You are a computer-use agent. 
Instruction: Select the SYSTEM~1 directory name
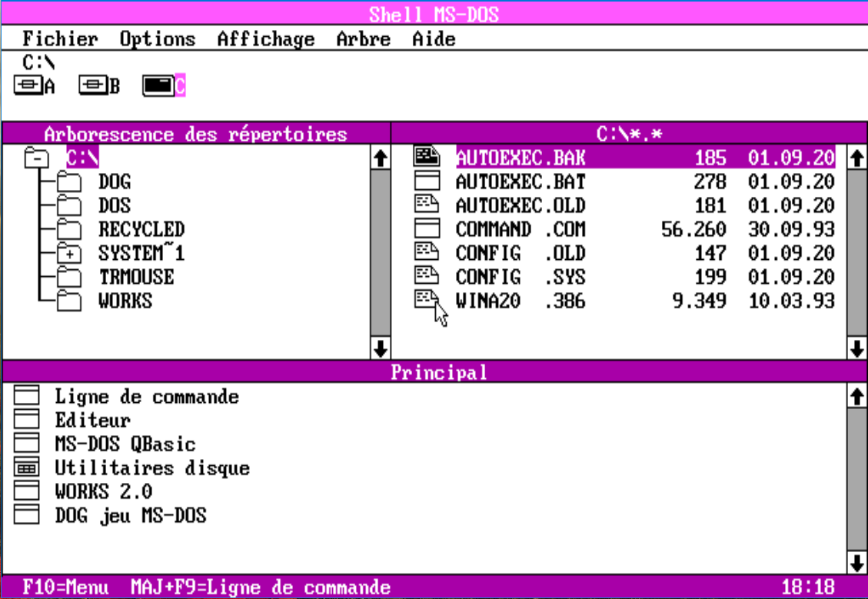141,253
